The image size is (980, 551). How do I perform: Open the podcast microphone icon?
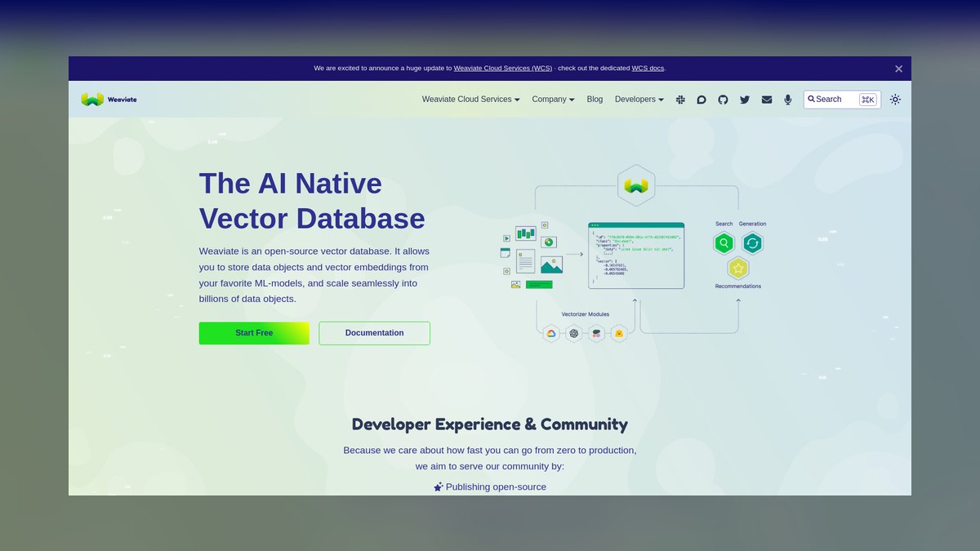[x=788, y=100]
